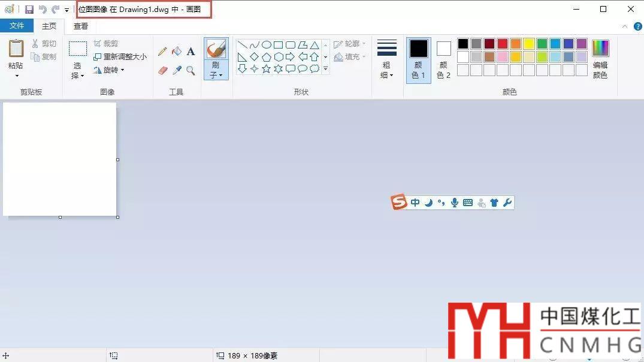644x362 pixels.
Task: Toggle Chinese/English mode on Sogou bar
Action: pyautogui.click(x=415, y=203)
